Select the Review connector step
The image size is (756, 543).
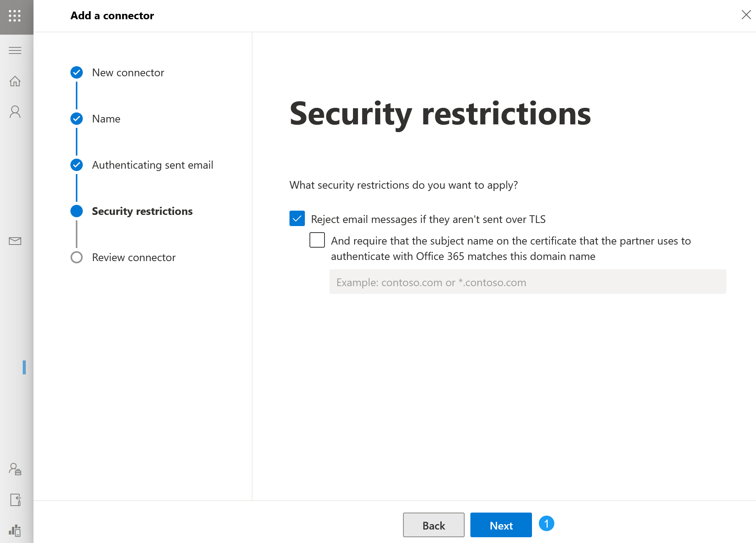pos(134,258)
